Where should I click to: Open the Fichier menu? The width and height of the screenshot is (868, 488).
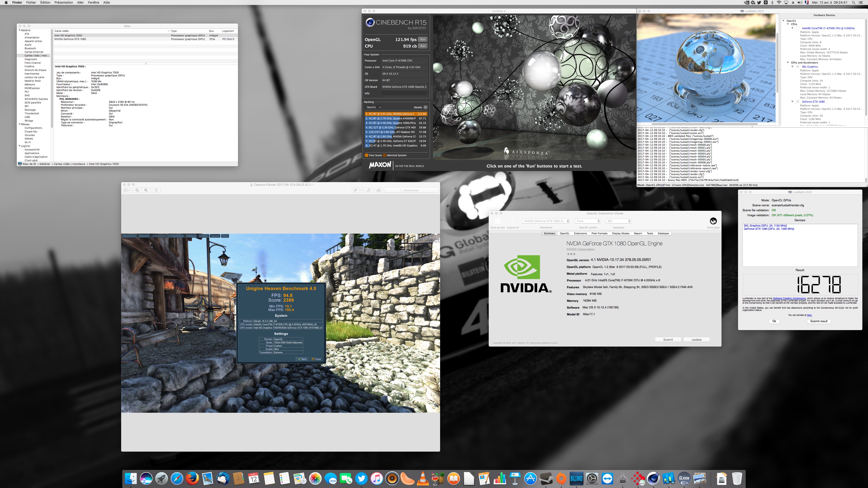(x=31, y=2)
